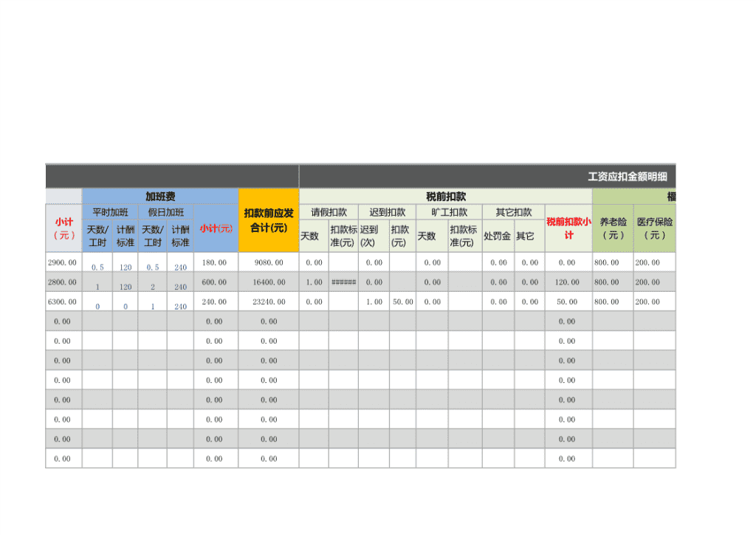The image size is (756, 535).
Task: Click the 6300.00 subtotal cell
Action: [x=63, y=301]
